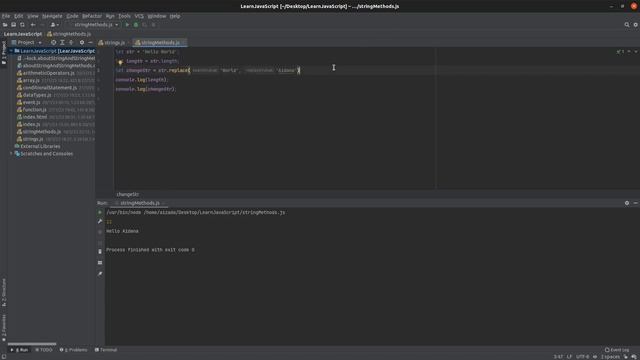Select array.js in project tree
The height and width of the screenshot is (360, 640).
tap(31, 80)
